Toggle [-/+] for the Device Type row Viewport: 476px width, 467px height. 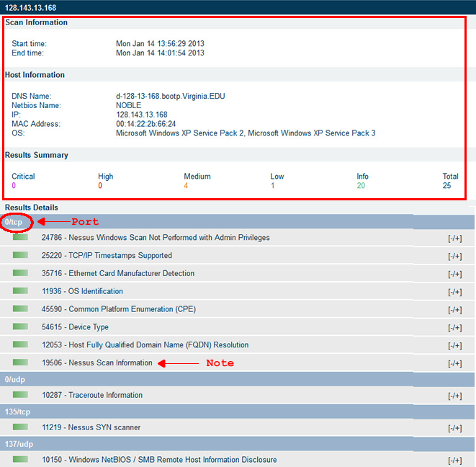454,328
